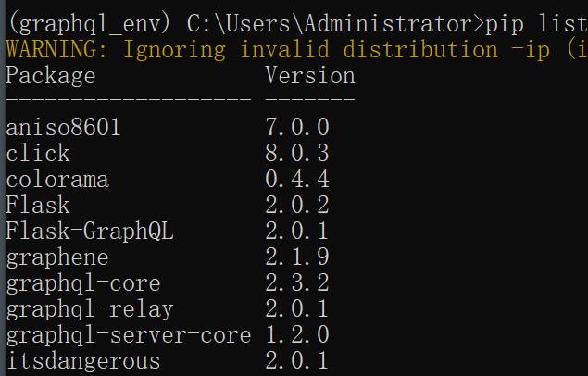Select the aniso8601 package name

coord(63,127)
